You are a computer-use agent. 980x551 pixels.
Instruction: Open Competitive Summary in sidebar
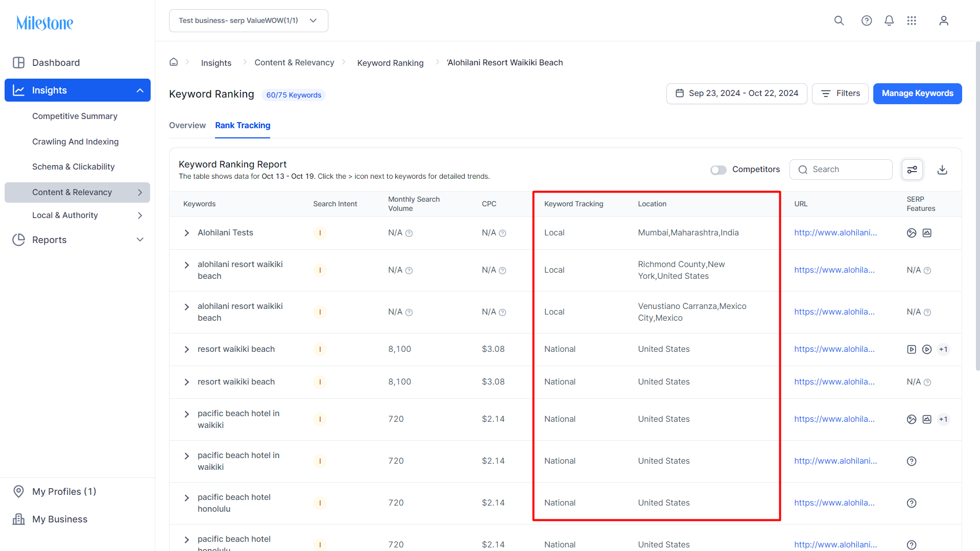(75, 116)
